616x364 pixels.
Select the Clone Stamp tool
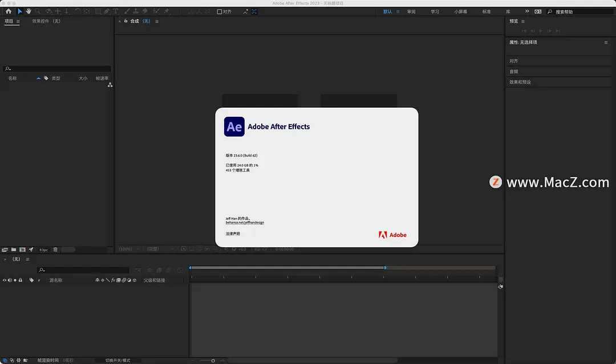(x=136, y=11)
